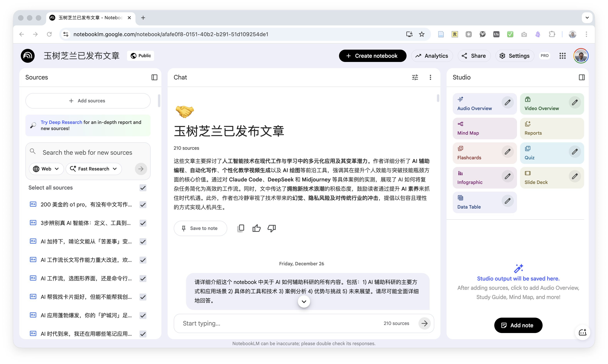Collapse the Studio panel icon

tap(581, 77)
